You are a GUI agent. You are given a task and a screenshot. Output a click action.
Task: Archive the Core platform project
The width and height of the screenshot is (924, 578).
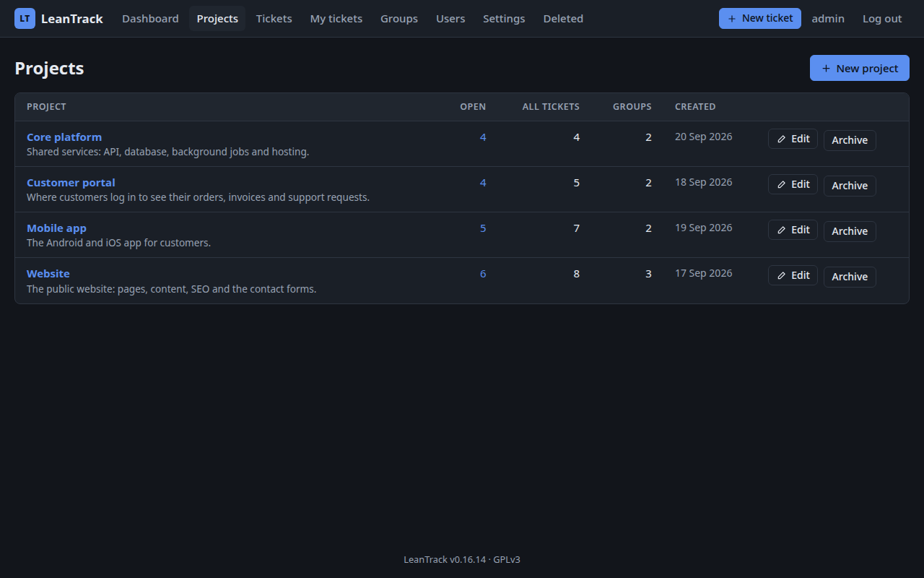tap(850, 140)
